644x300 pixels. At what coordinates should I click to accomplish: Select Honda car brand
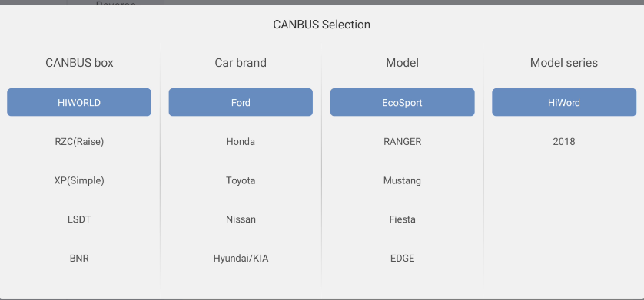pos(241,141)
